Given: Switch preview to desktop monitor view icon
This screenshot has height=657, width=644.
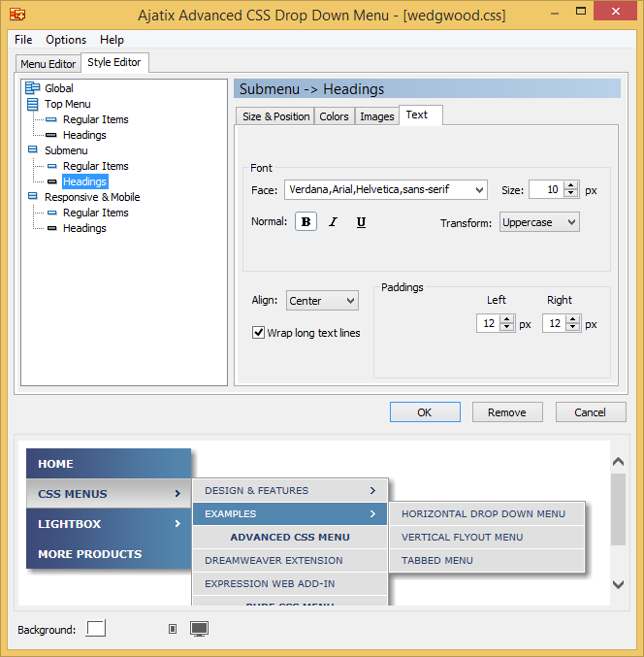Looking at the screenshot, I should pyautogui.click(x=200, y=629).
